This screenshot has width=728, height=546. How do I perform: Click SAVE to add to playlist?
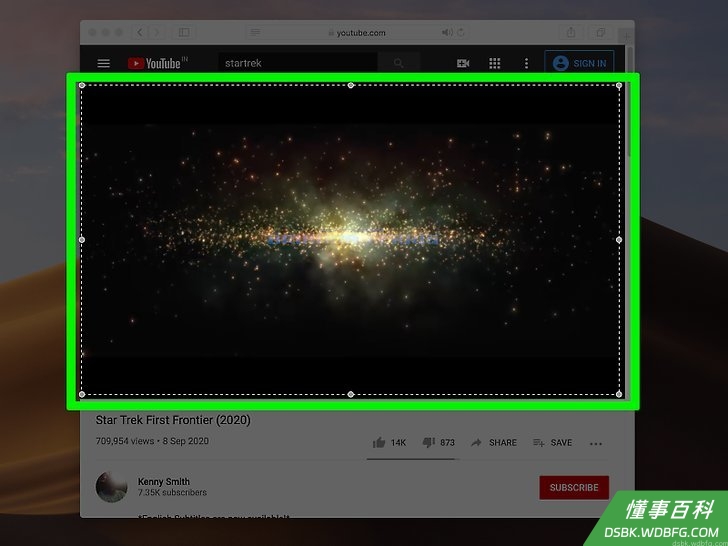552,442
